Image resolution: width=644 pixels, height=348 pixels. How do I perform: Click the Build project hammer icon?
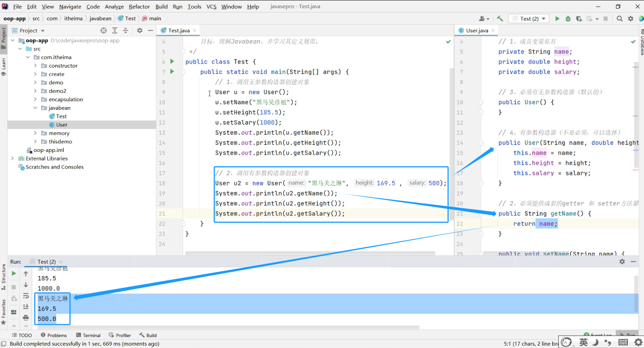[x=500, y=18]
